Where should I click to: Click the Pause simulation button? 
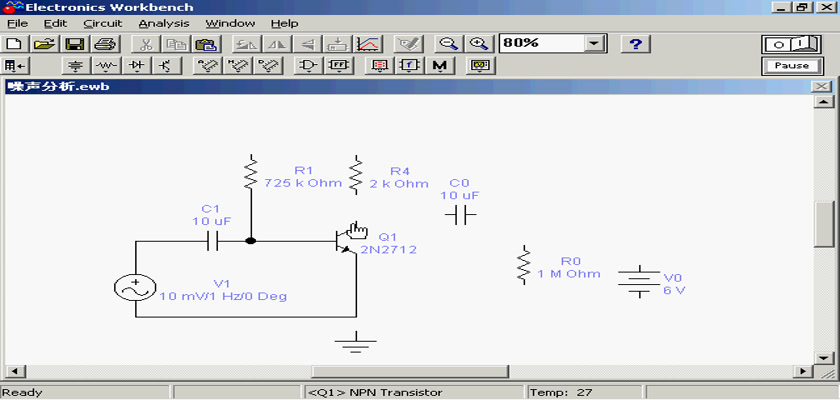click(x=791, y=66)
